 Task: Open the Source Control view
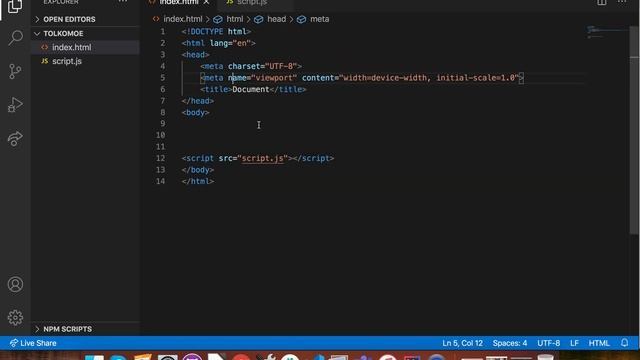click(x=15, y=71)
